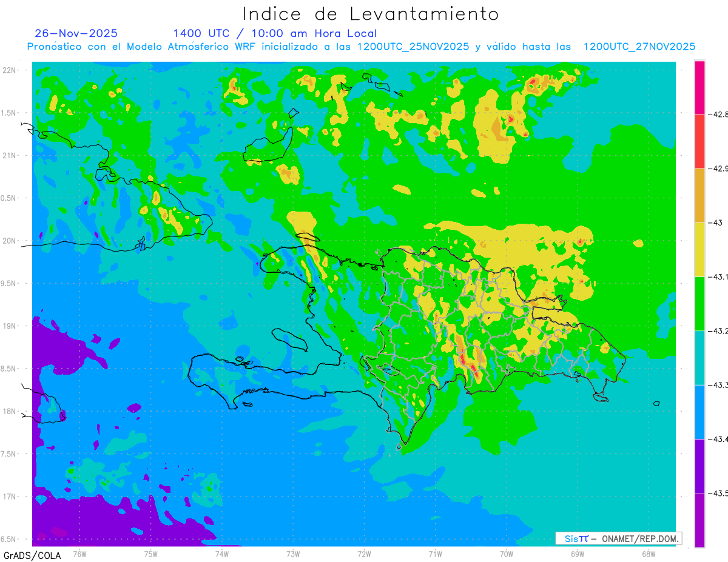
Task: Click the '-43.3' color bar label
Action: pyautogui.click(x=718, y=385)
